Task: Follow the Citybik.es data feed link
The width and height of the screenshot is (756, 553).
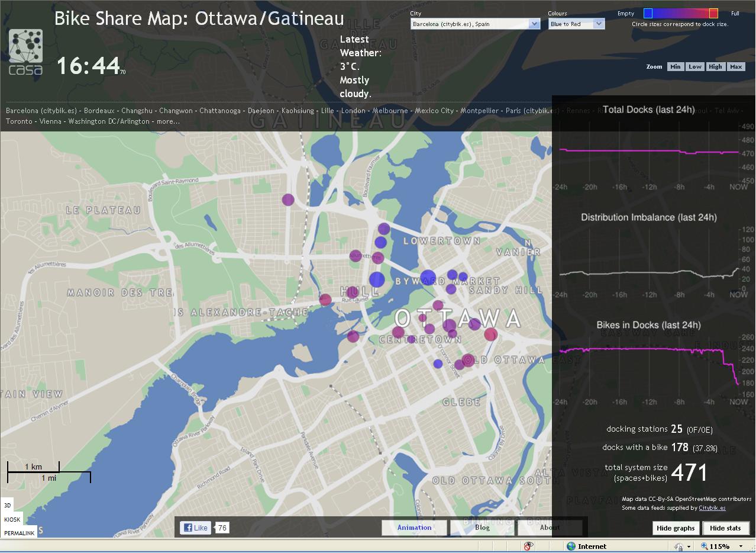Action: (712, 508)
